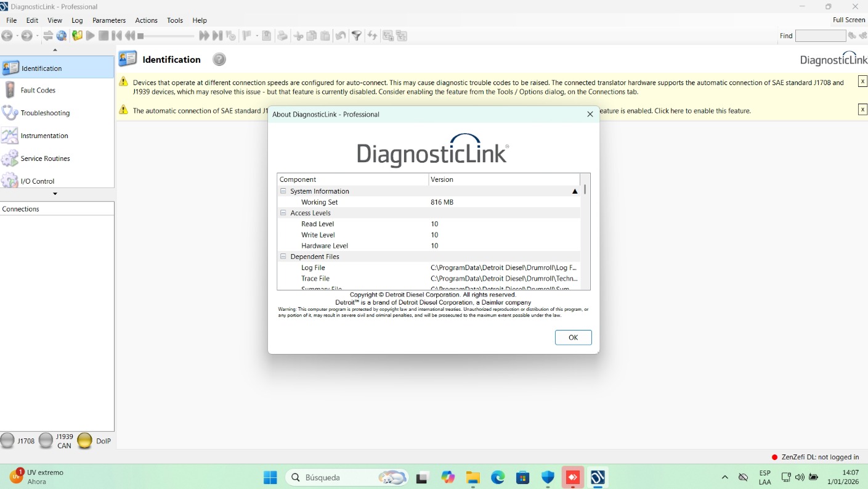Open the Instrumentation panel icon
The image size is (868, 489).
tap(10, 136)
